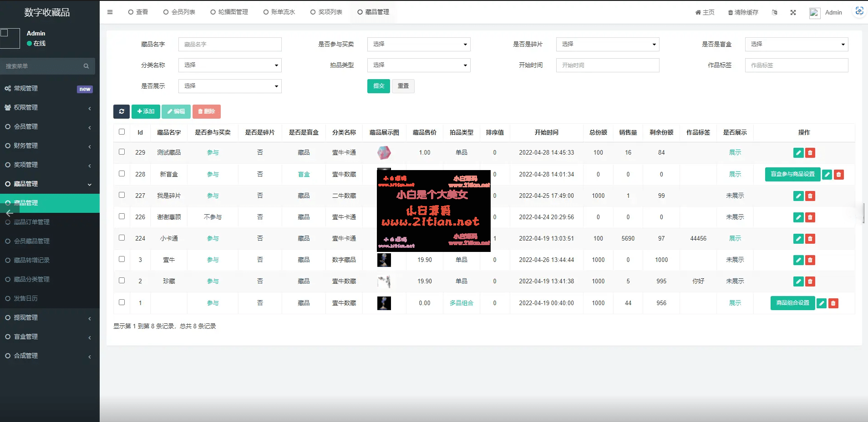Click edit pencil icon for row 229
Image resolution: width=868 pixels, height=422 pixels.
point(798,153)
